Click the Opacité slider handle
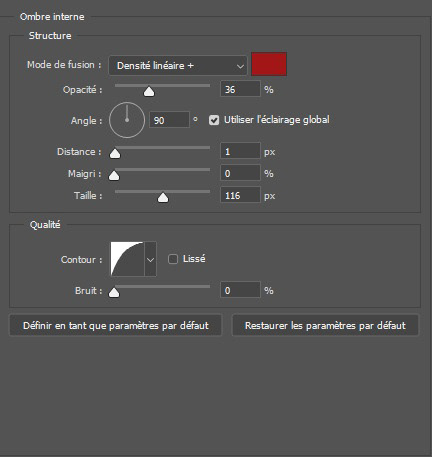 pos(149,92)
